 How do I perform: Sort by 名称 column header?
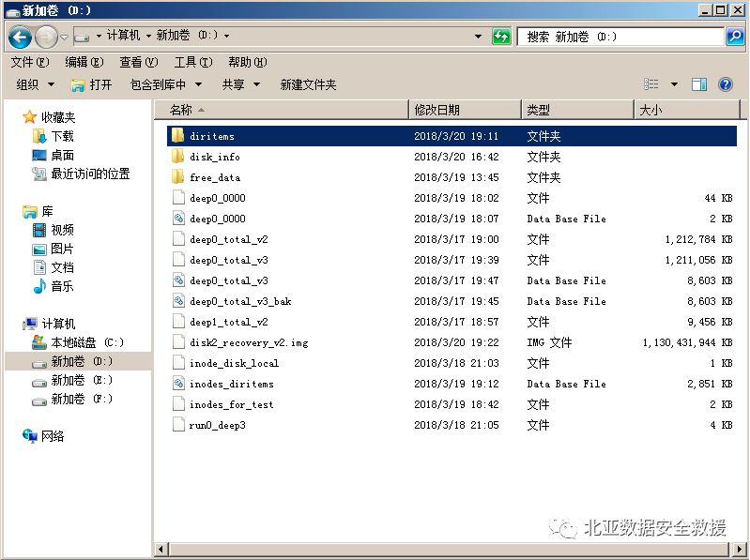[x=282, y=110]
